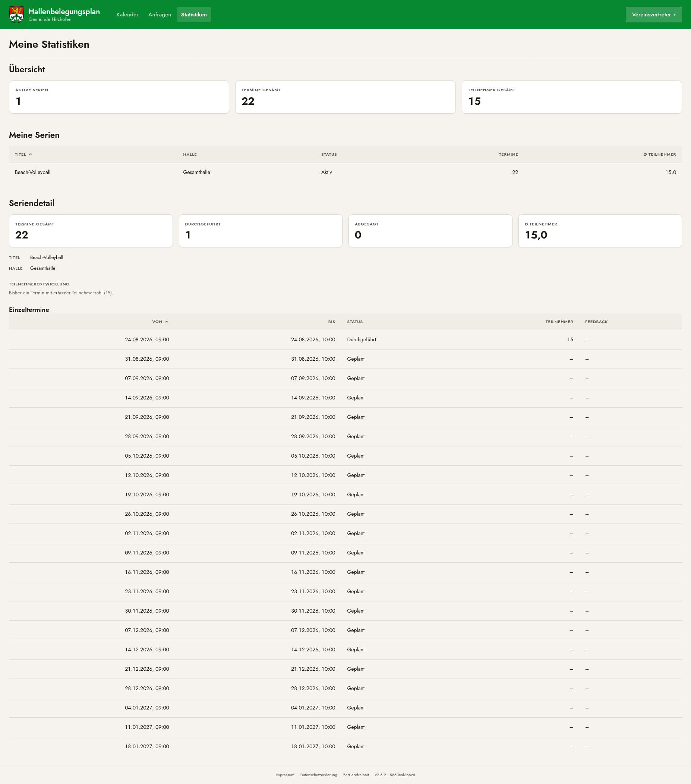Select the Beach-Volleyball series row
Viewport: 691px width, 784px height.
[345, 172]
